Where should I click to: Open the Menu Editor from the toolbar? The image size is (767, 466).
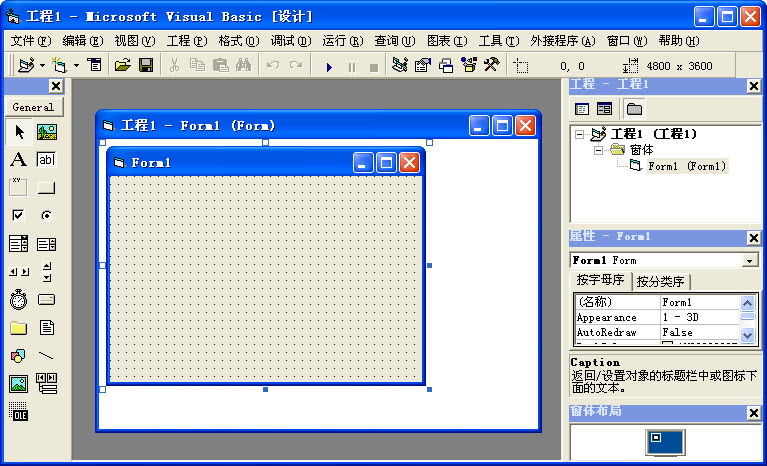(x=95, y=66)
